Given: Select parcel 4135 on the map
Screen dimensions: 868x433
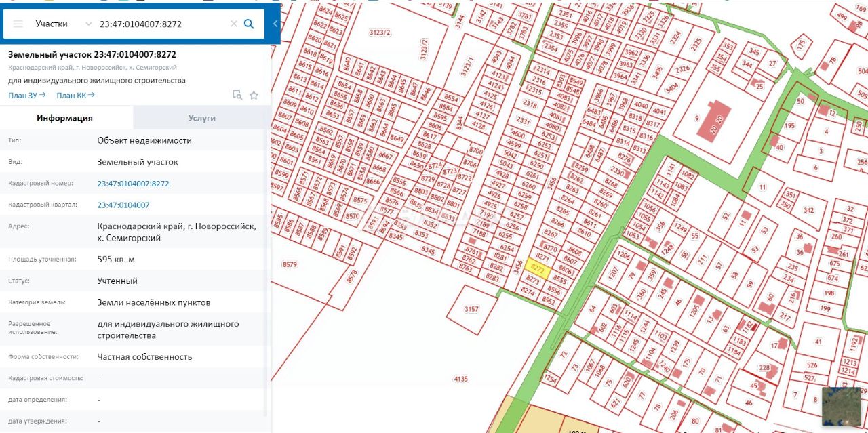Looking at the screenshot, I should (460, 379).
